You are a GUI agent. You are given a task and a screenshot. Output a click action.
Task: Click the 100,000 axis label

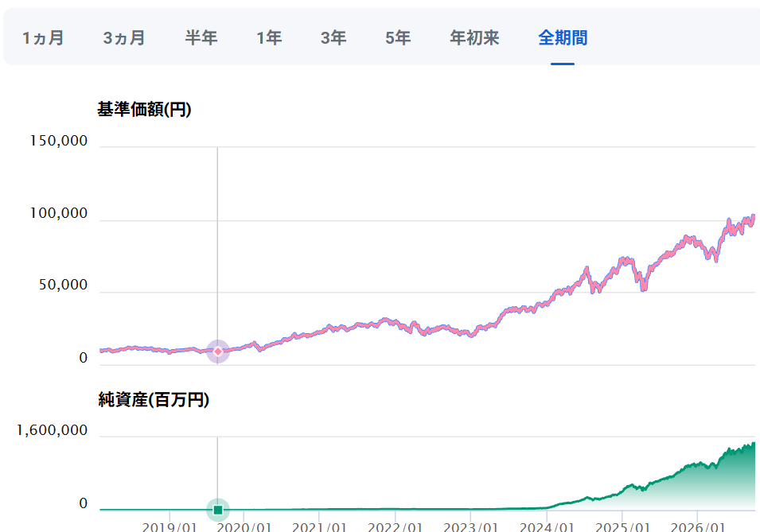point(59,213)
